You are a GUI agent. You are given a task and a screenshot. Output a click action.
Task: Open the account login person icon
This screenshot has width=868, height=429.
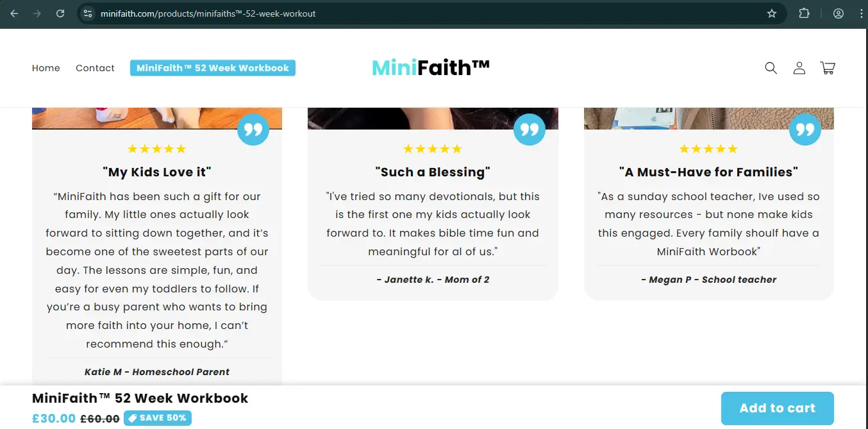(x=799, y=68)
